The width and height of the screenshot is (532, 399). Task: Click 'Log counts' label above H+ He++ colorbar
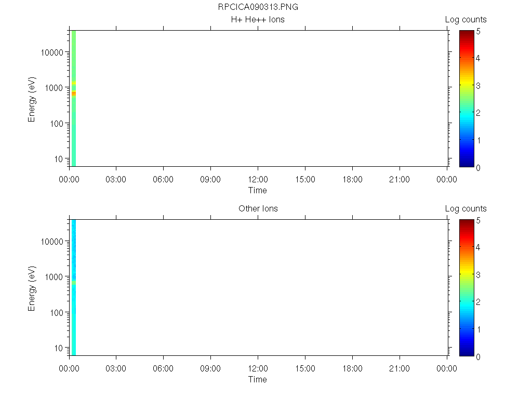[x=465, y=20]
